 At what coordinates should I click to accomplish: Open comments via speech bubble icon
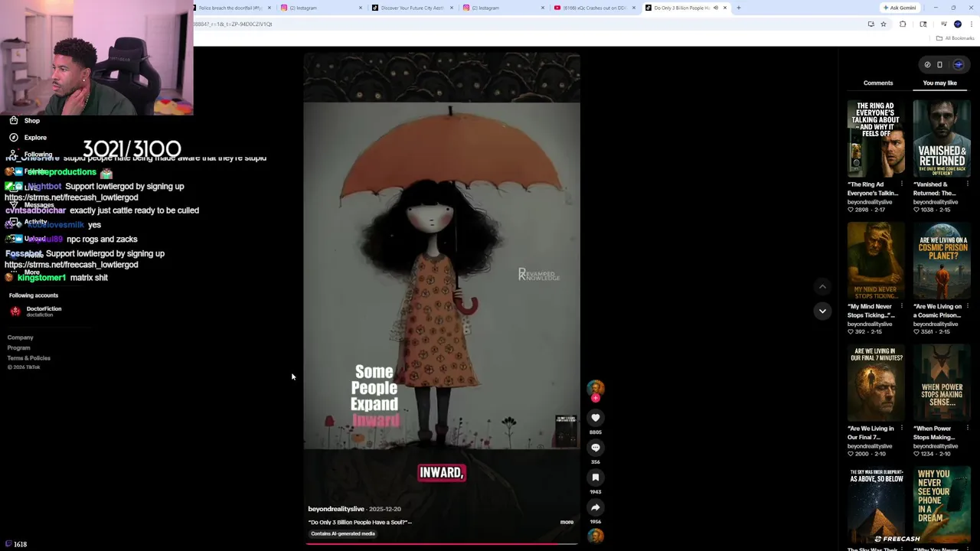[595, 448]
